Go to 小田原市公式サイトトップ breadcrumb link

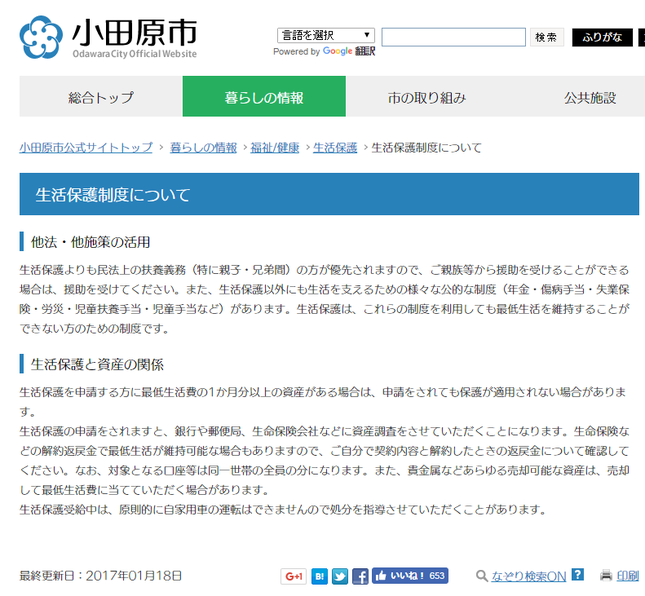86,147
